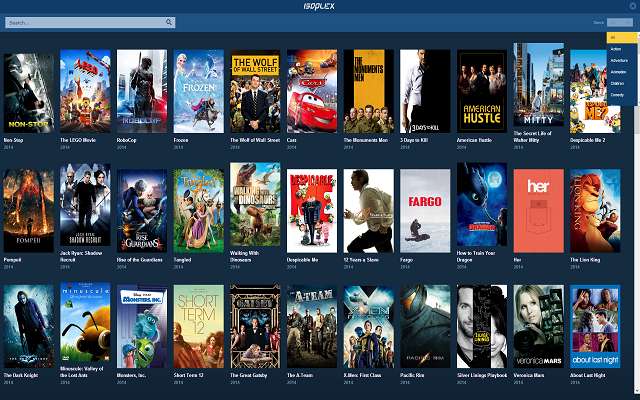640x400 pixels.
Task: Click the magnifying glass search icon
Action: (x=169, y=22)
